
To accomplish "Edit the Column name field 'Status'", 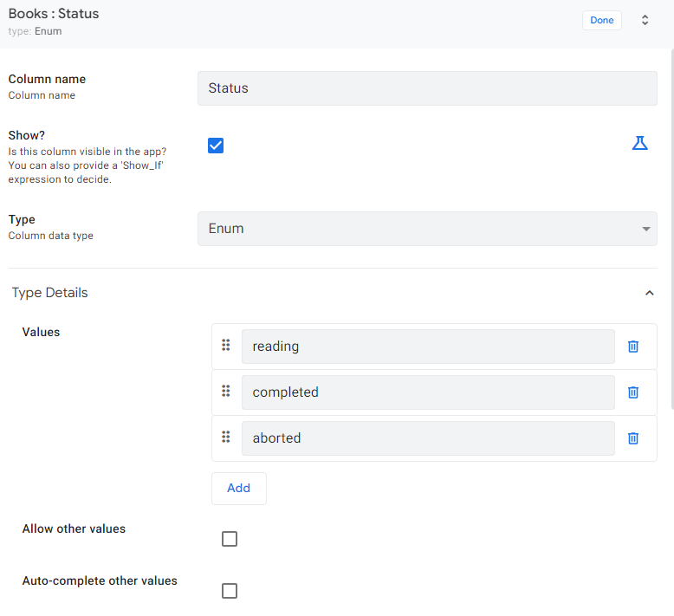I will pos(427,88).
